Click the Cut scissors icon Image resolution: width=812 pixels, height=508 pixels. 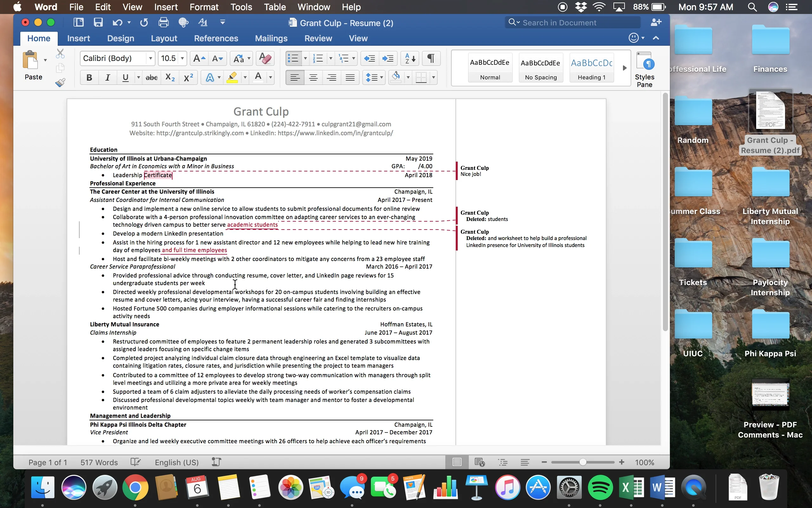(60, 53)
